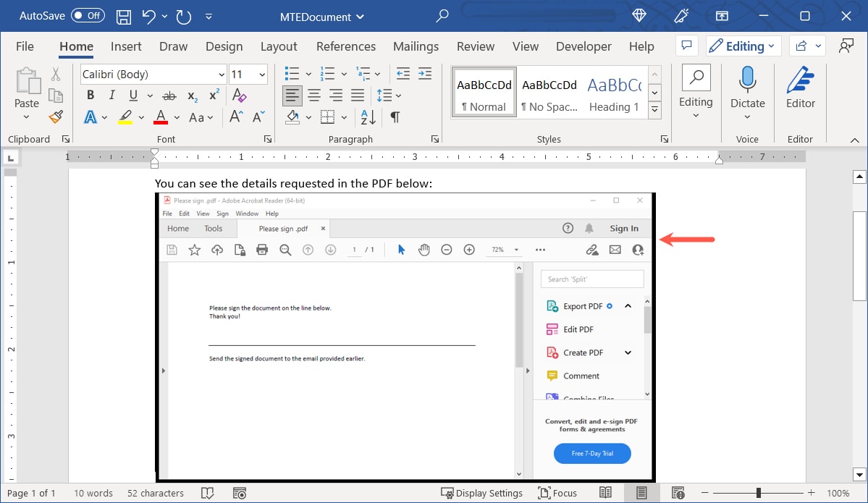Toggle Bold formatting
868x503 pixels.
(x=90, y=95)
